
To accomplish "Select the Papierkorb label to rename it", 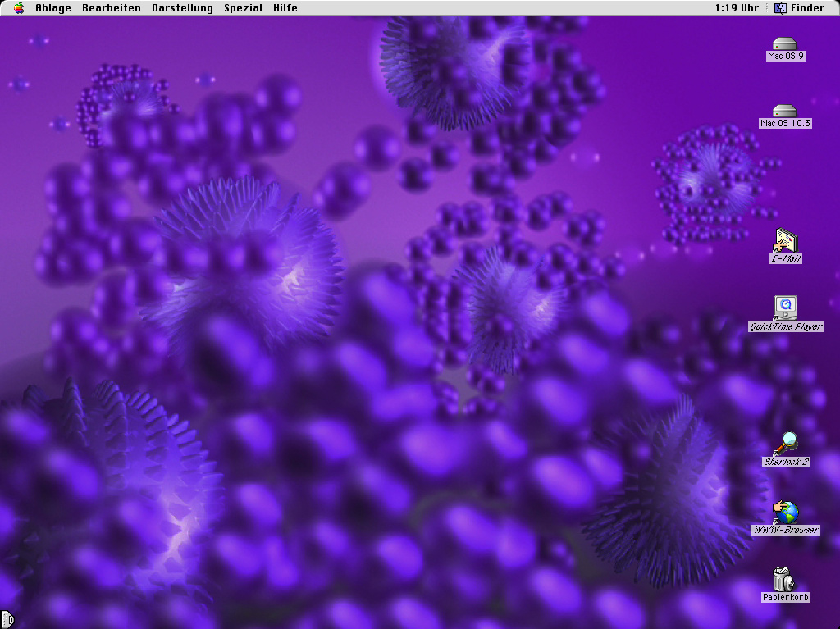I will (786, 597).
